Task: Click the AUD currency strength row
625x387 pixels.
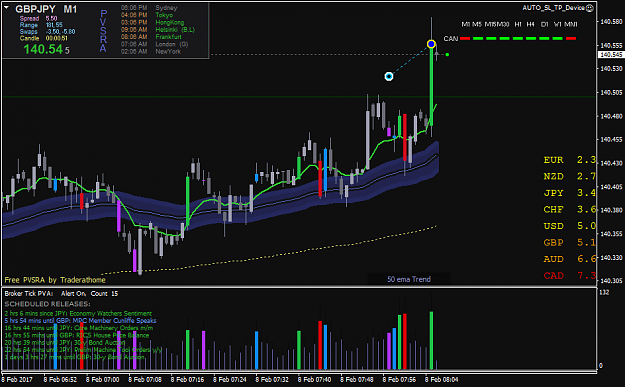Action: [570, 259]
